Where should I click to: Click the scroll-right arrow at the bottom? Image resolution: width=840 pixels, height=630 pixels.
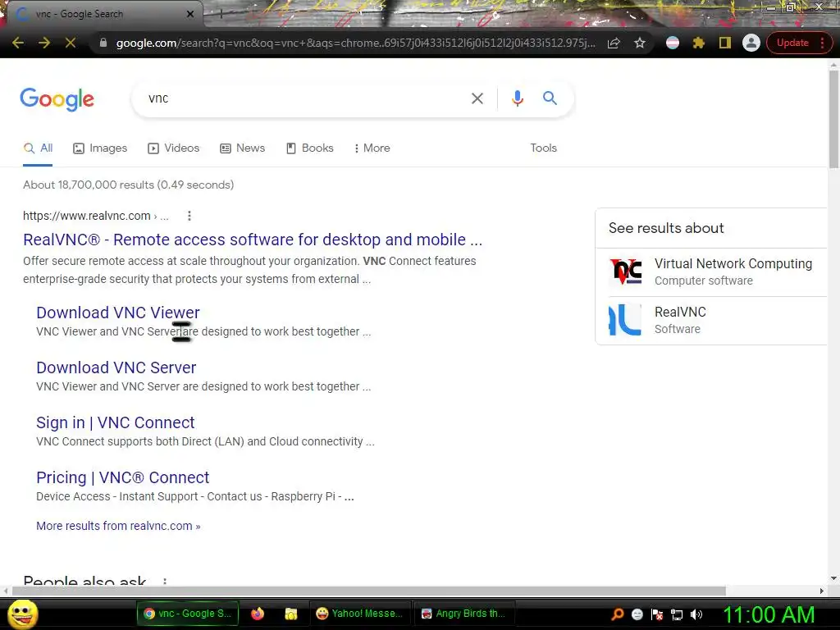(x=822, y=591)
